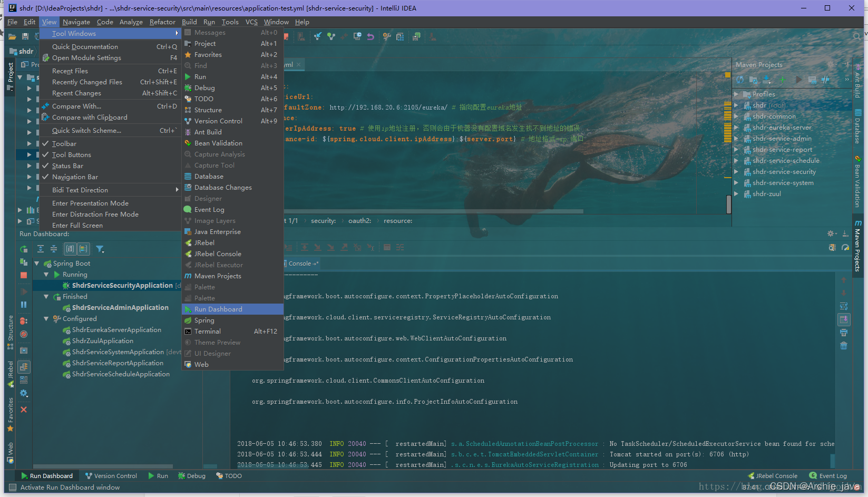
Task: Expand the Profiles node in Maven Projects
Action: point(736,94)
